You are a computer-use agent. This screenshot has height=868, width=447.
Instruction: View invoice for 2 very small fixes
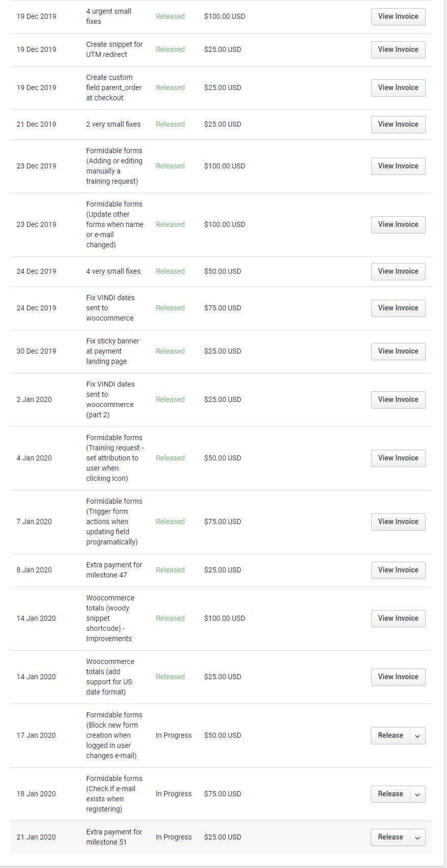[x=398, y=125]
